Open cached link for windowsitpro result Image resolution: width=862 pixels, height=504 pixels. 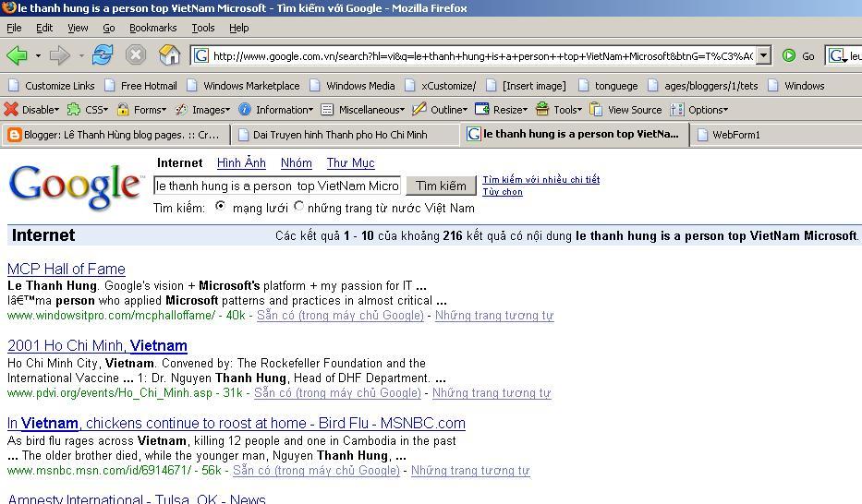coord(340,316)
